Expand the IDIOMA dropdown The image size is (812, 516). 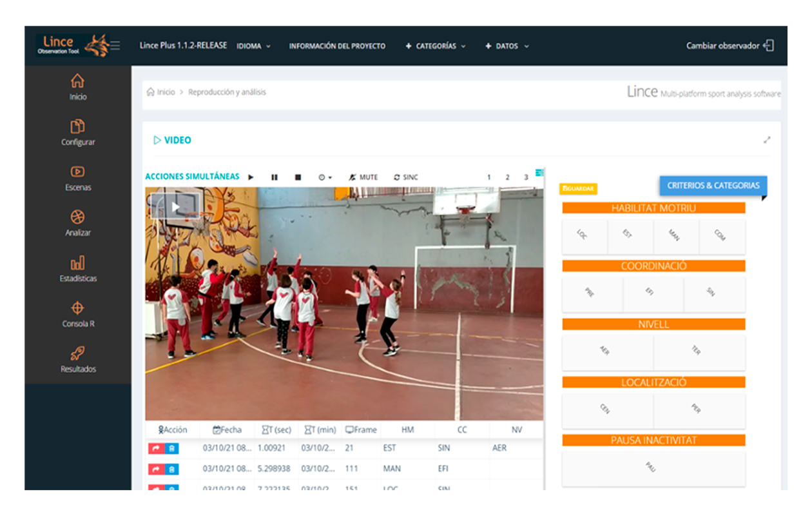coord(253,46)
